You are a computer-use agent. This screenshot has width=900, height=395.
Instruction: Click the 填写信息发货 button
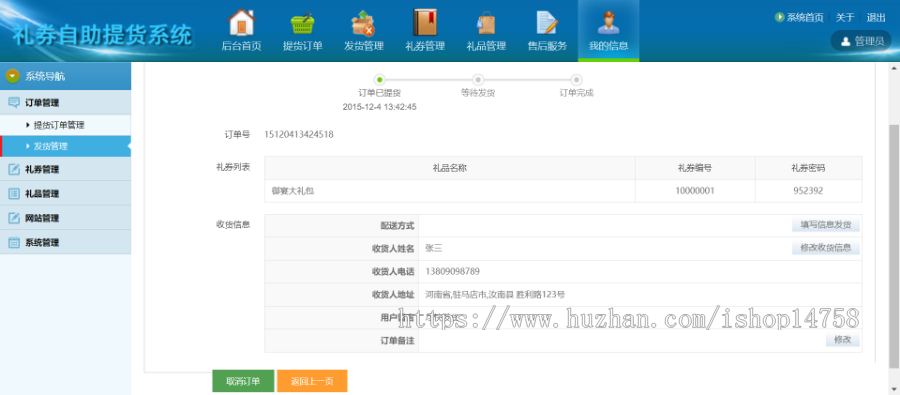(825, 225)
